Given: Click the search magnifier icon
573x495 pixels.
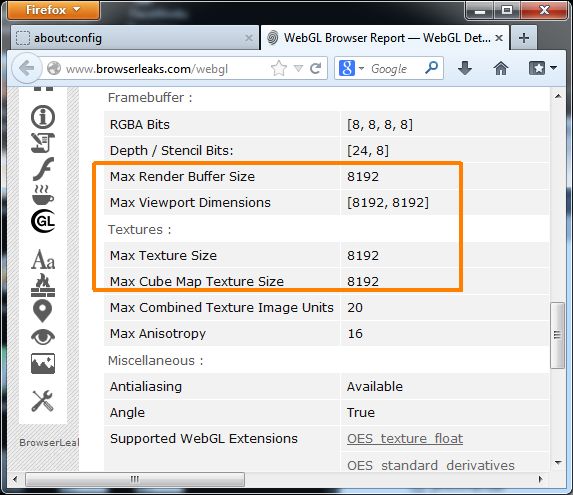Looking at the screenshot, I should [x=432, y=68].
